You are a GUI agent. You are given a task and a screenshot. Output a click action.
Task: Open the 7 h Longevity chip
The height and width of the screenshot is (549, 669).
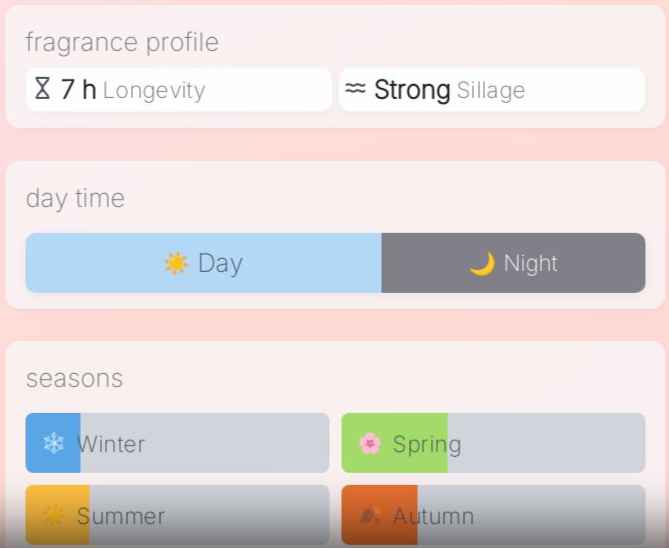[178, 90]
